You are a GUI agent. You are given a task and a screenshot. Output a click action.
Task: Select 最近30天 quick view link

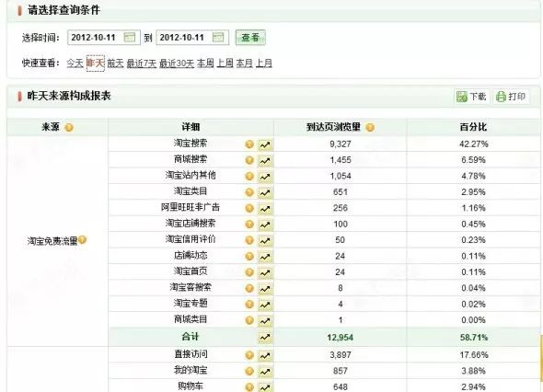[177, 63]
